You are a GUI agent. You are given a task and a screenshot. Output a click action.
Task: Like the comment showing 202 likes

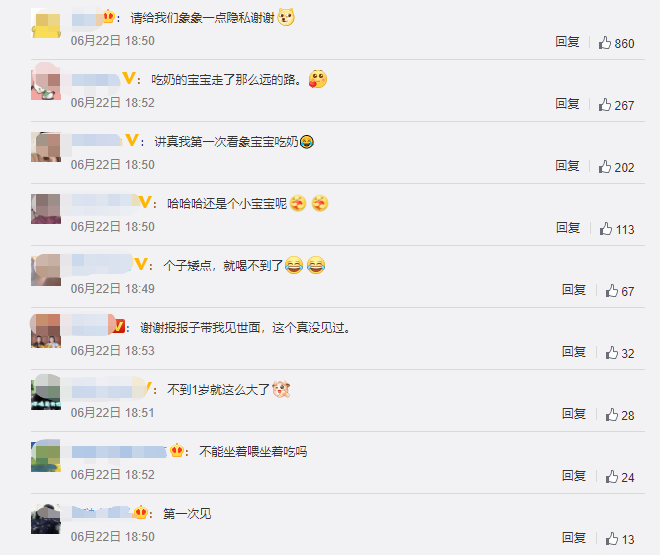point(605,167)
